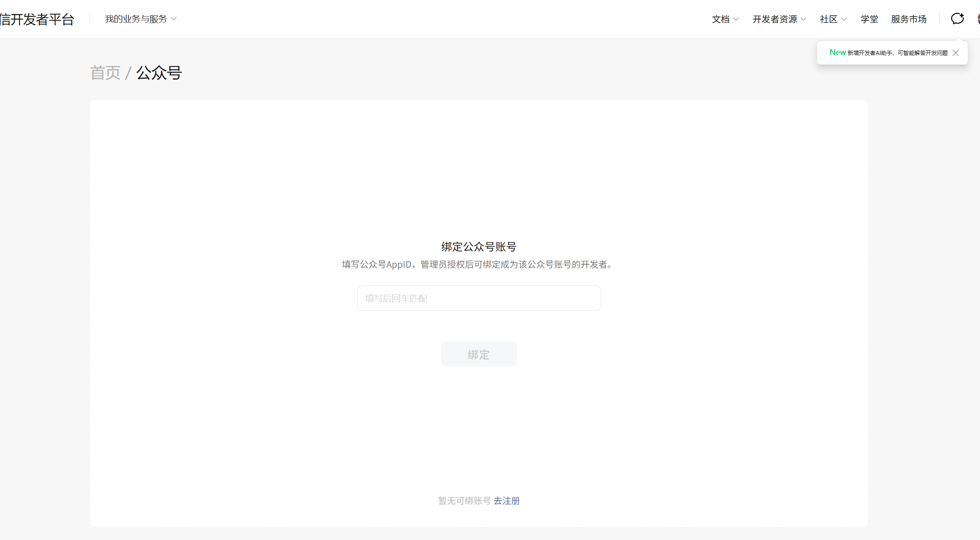Screen dimensions: 980x540
Task: Navigate to 首页 via breadcrumb
Action: [x=105, y=73]
